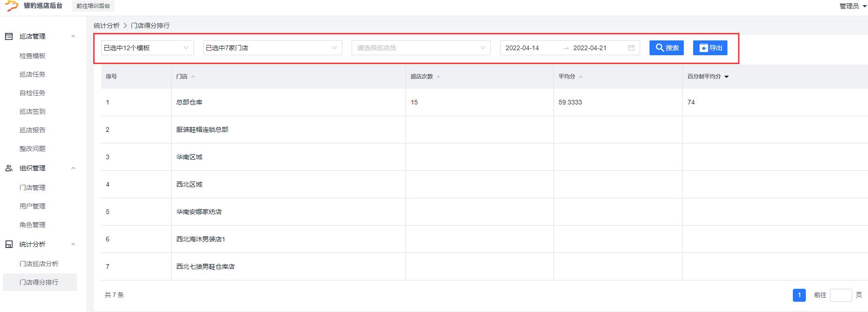Click the 银豹 logo icon
868x312 pixels.
pyautogui.click(x=11, y=6)
